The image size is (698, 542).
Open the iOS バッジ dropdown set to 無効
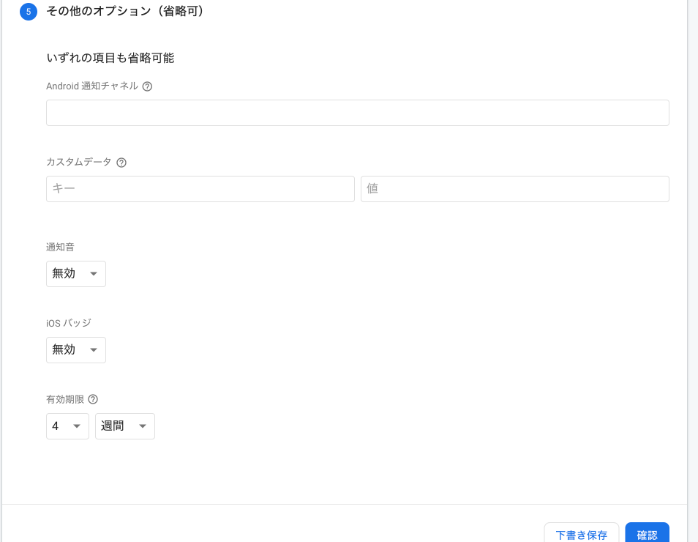76,350
